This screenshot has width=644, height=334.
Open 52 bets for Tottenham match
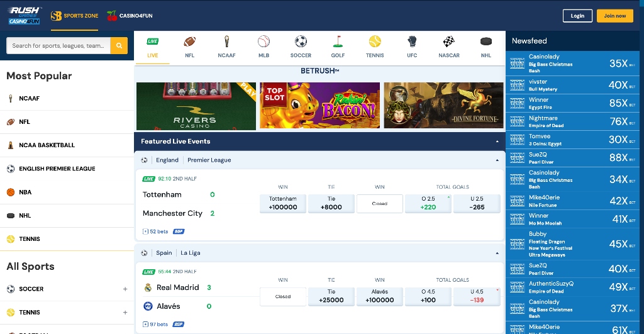[x=156, y=231]
